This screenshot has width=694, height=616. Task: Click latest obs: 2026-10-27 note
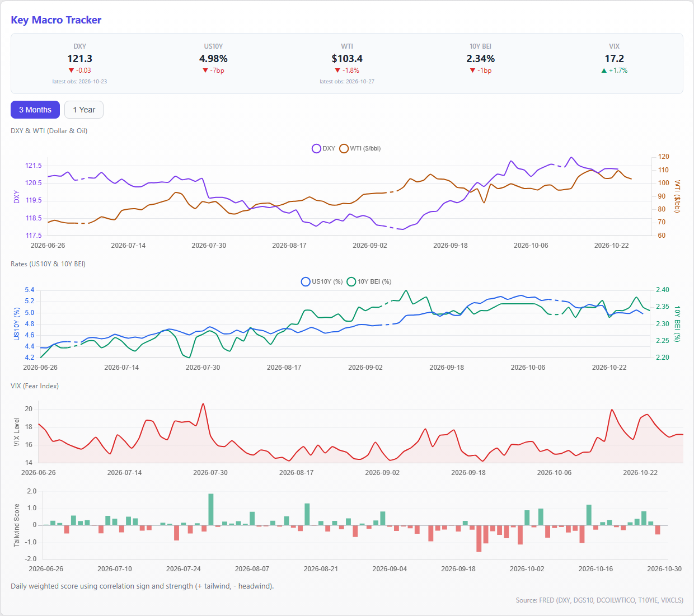click(x=347, y=82)
